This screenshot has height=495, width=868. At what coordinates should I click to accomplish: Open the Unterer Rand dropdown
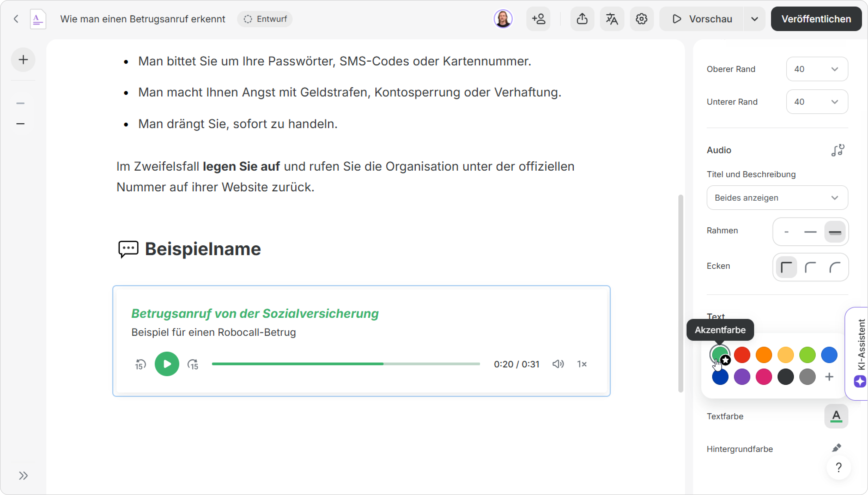(x=817, y=102)
